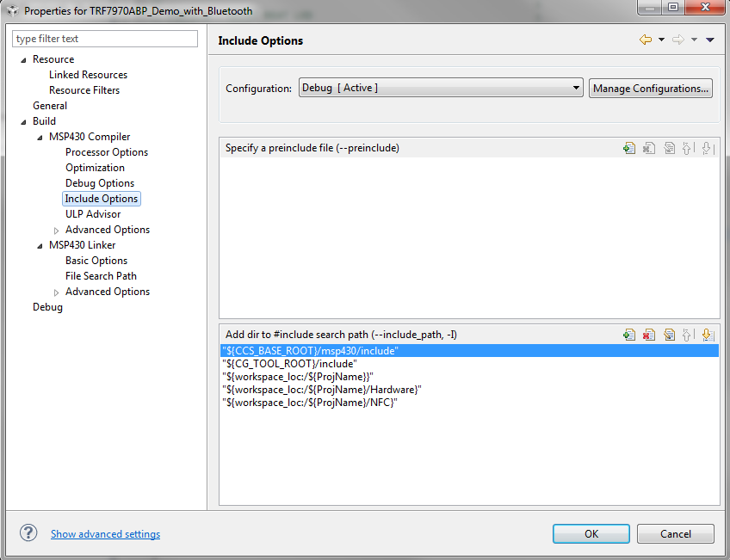Edit the selected include search path entry
This screenshot has height=560, width=730.
point(669,335)
